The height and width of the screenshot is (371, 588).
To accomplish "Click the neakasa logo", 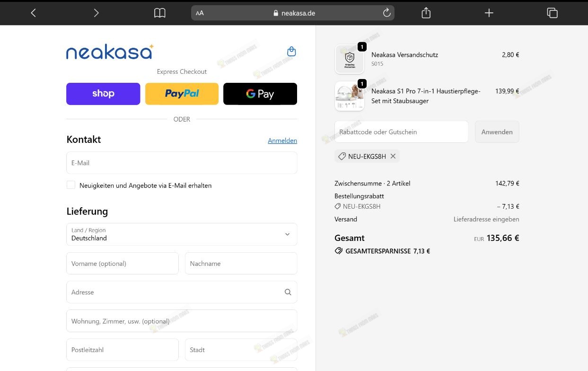I will [x=110, y=52].
